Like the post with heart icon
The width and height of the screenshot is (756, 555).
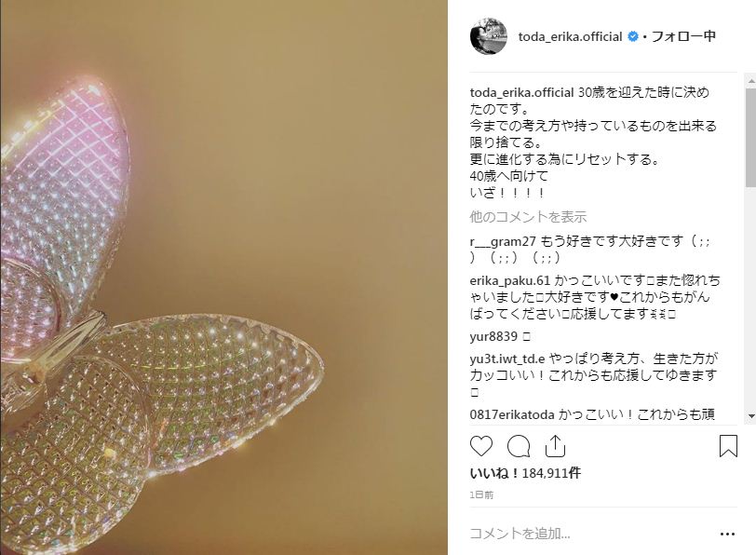tap(481, 446)
